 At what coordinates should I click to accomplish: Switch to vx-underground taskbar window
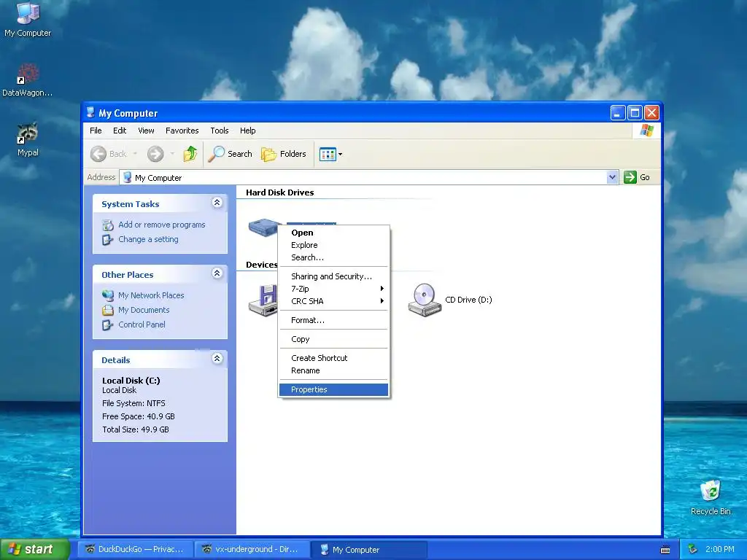252,549
